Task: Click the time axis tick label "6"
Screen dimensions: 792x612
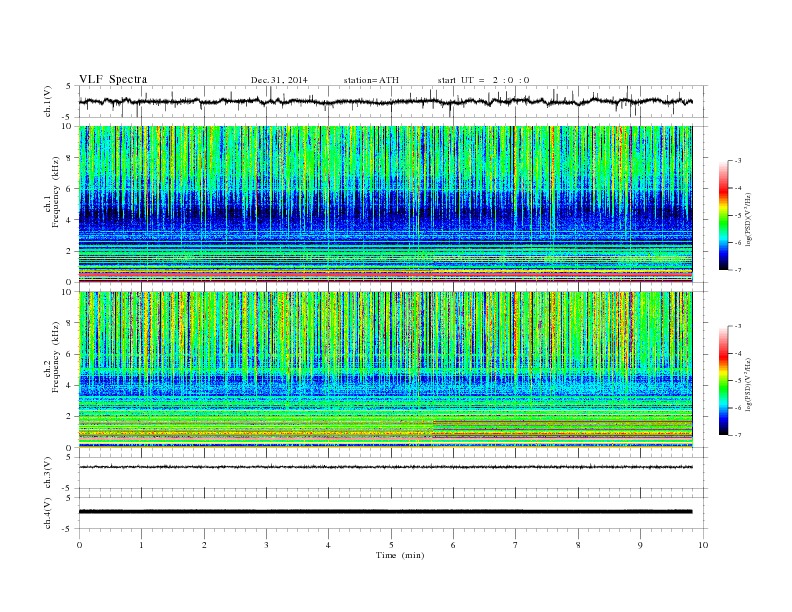Action: (454, 545)
